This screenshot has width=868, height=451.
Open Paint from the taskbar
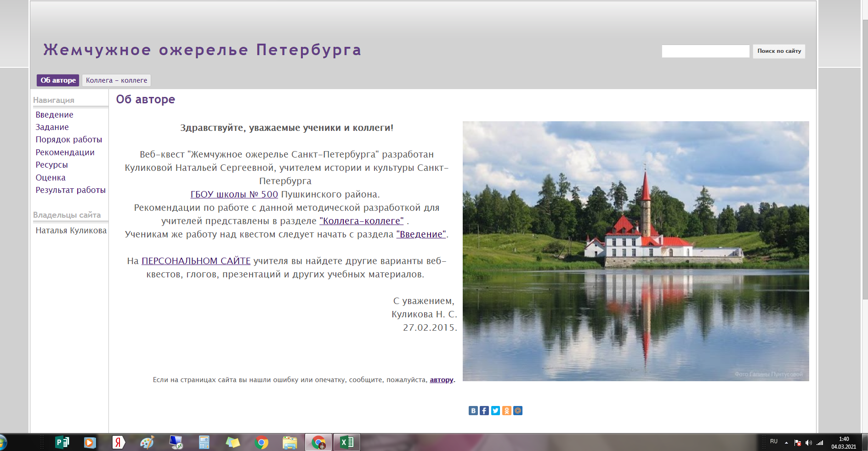click(x=147, y=442)
